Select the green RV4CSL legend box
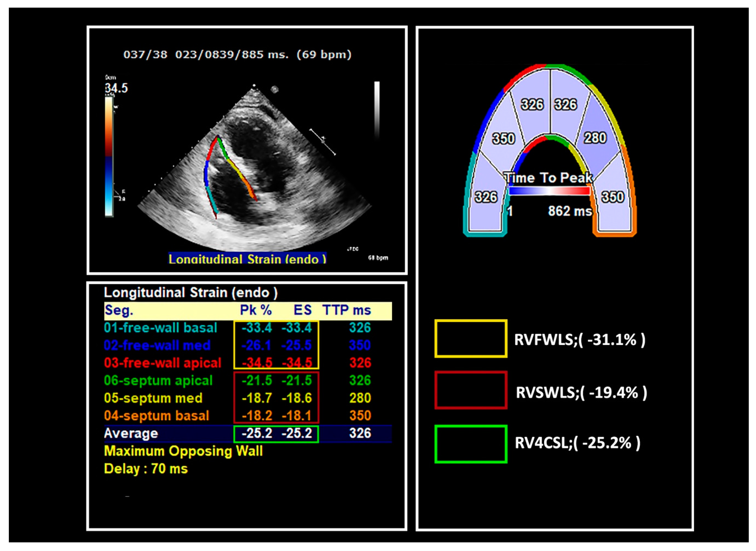 [471, 444]
